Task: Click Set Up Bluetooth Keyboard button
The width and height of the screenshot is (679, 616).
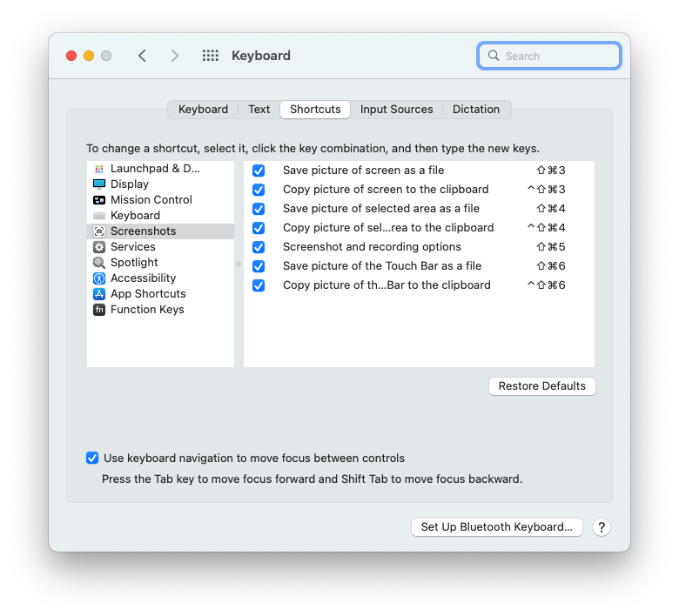Action: pos(497,527)
